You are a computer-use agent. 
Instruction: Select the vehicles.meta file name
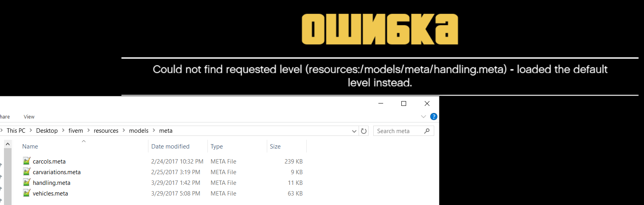50,193
